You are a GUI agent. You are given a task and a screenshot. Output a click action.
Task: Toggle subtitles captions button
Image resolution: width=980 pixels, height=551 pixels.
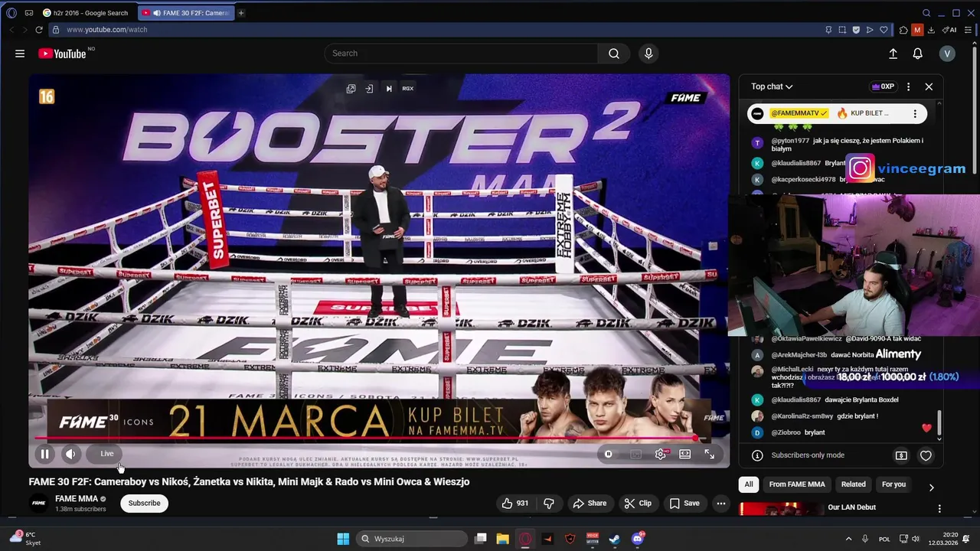click(635, 454)
